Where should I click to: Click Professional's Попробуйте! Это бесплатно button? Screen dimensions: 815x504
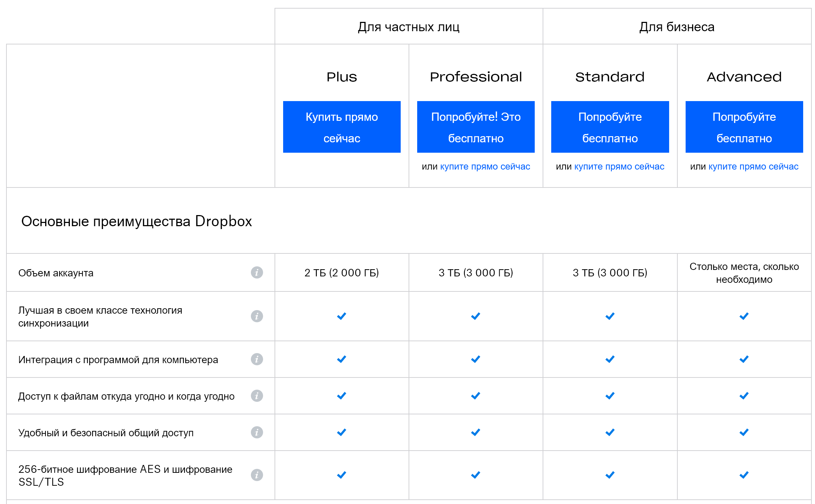[x=476, y=127]
